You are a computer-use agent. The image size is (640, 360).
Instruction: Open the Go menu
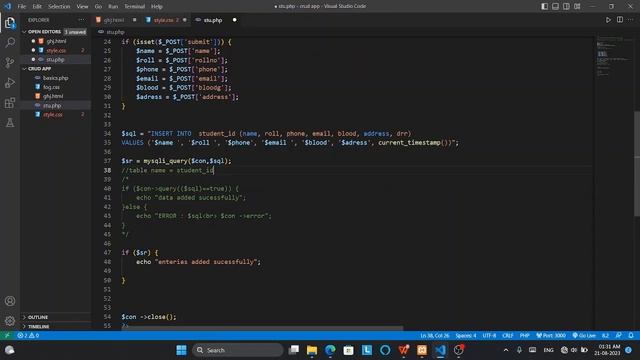click(x=98, y=7)
